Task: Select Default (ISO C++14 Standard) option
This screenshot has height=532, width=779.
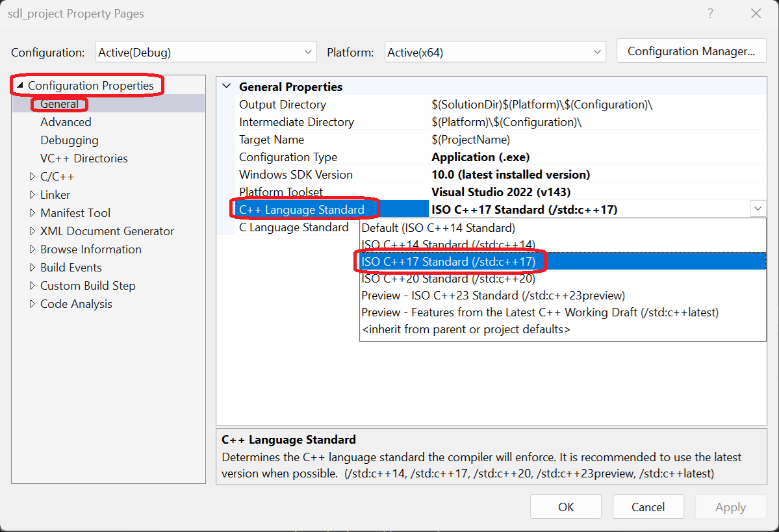Action: tap(438, 228)
